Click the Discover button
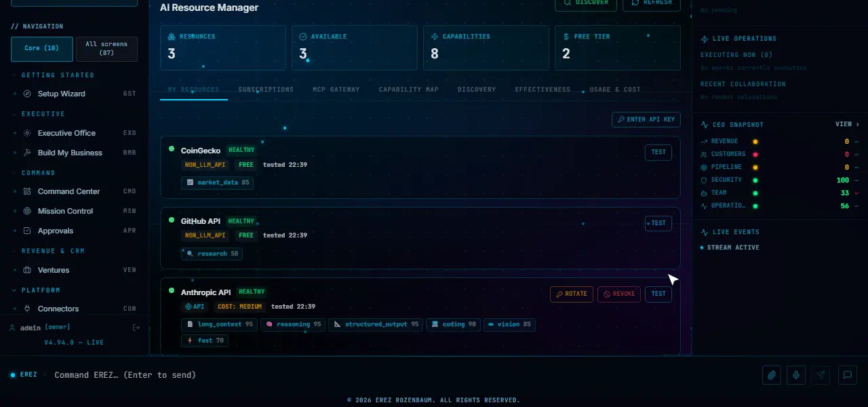This screenshot has width=868, height=407. coord(586,3)
